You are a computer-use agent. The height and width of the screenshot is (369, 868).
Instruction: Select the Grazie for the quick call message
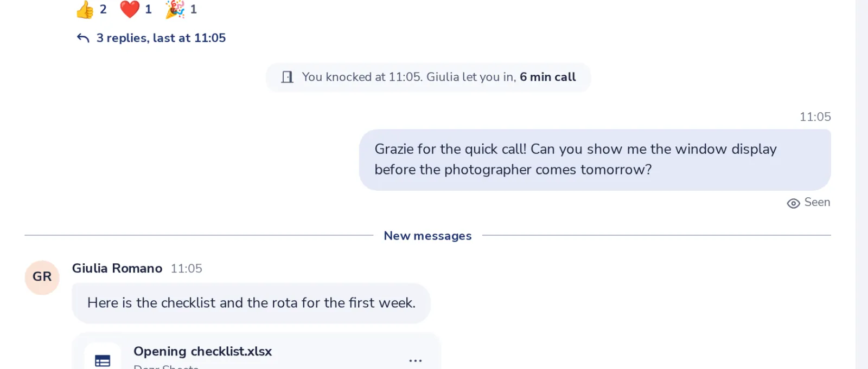(595, 159)
